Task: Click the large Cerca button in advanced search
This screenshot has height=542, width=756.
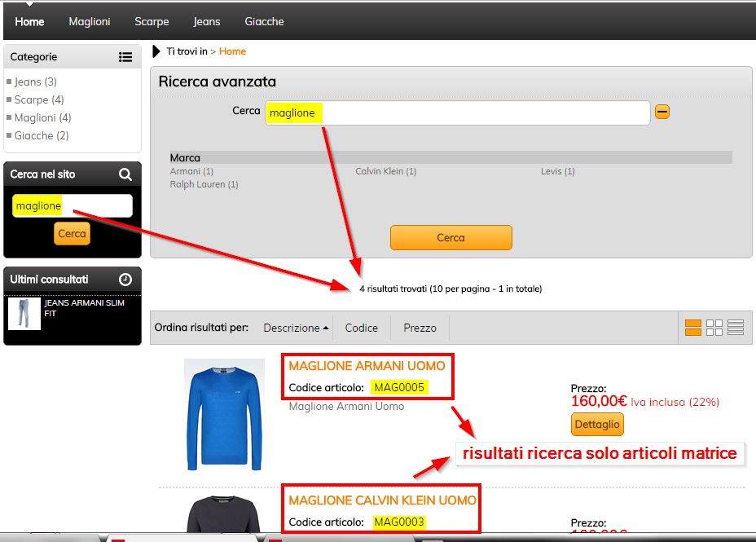Action: (451, 237)
